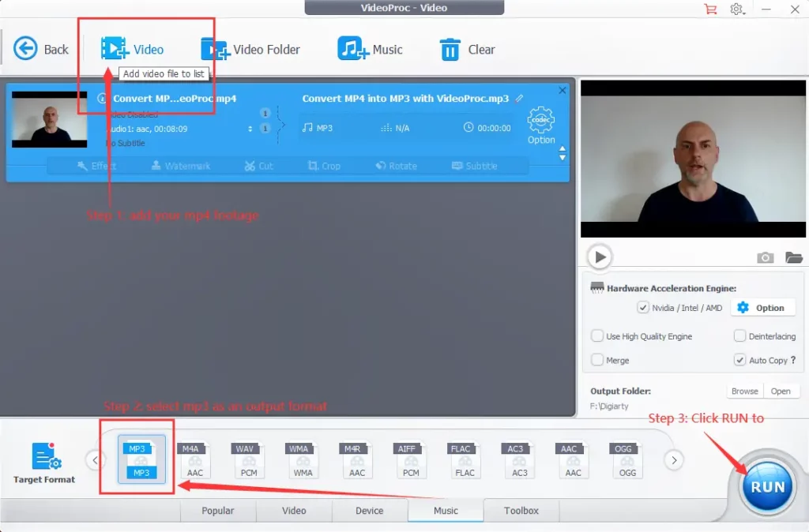Switch to the Toolbox tab
This screenshot has width=809, height=532.
pyautogui.click(x=521, y=511)
